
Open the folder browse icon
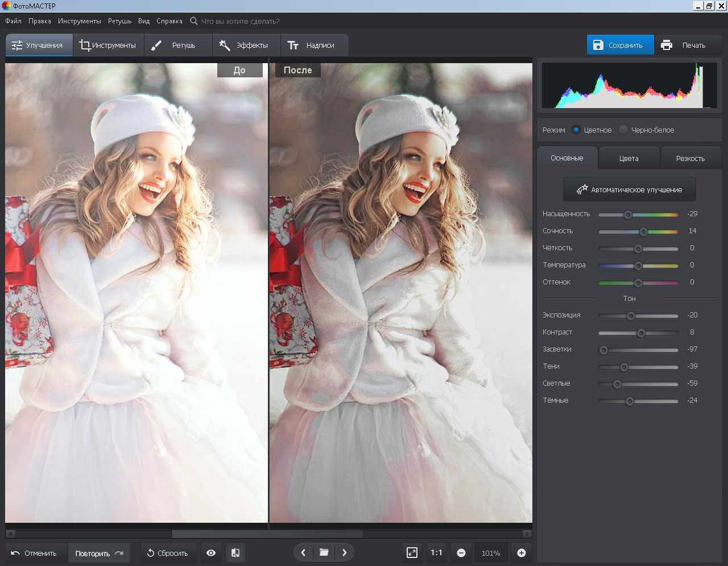[x=324, y=552]
